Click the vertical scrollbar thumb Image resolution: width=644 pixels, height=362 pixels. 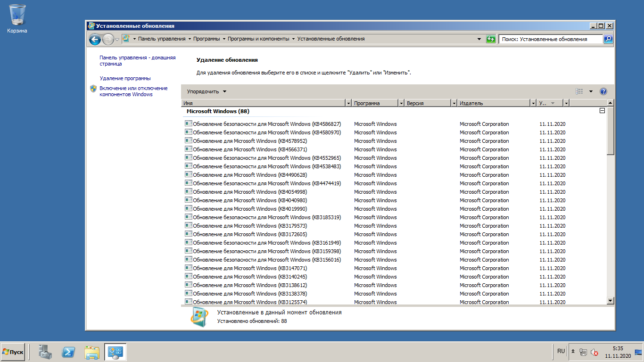(611, 131)
